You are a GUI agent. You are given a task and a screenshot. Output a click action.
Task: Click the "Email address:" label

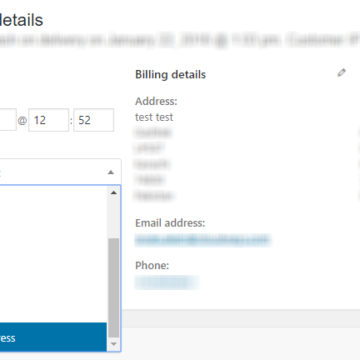[170, 223]
